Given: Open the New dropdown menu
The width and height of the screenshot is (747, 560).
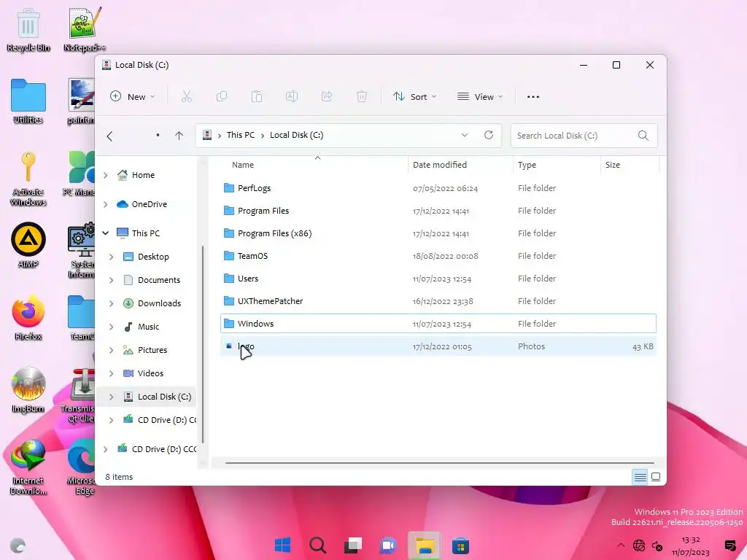Looking at the screenshot, I should click(133, 97).
